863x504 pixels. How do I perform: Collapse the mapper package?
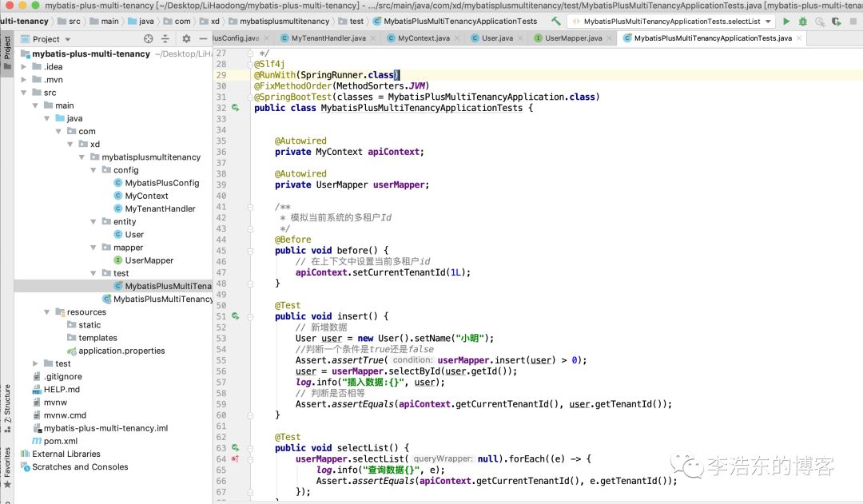[x=93, y=248]
